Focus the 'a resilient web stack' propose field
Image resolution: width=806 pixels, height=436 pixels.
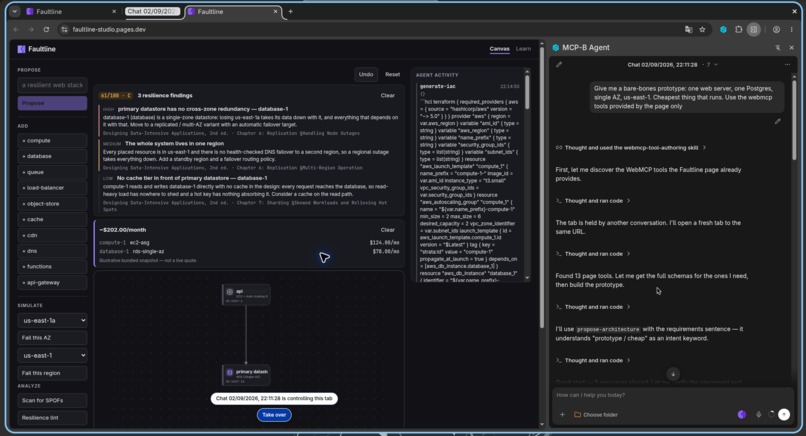click(x=52, y=85)
